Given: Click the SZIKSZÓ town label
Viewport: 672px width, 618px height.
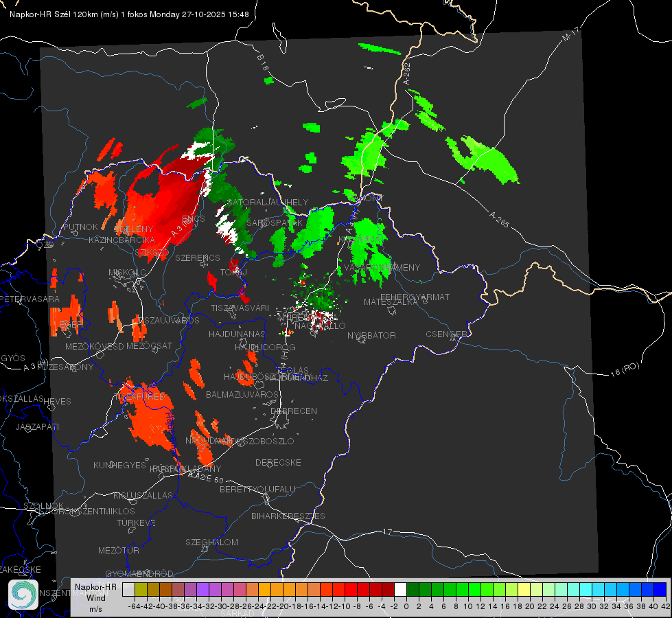Looking at the screenshot, I should pos(152,253).
